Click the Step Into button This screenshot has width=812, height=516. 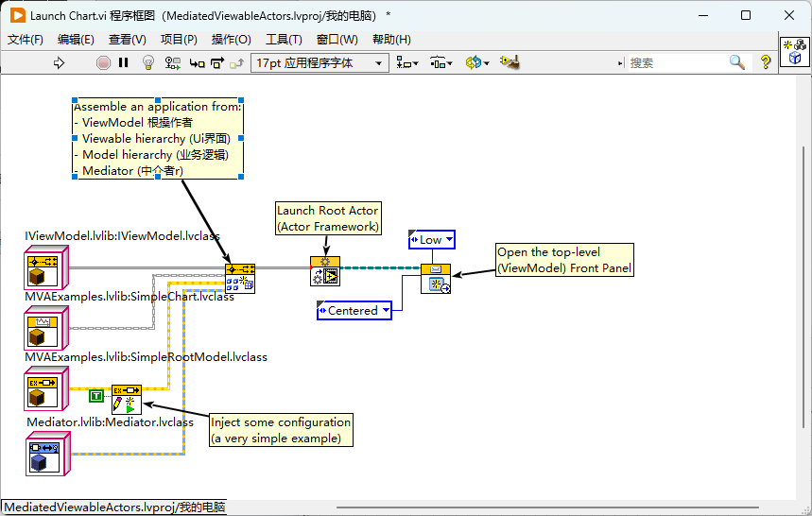(x=197, y=63)
